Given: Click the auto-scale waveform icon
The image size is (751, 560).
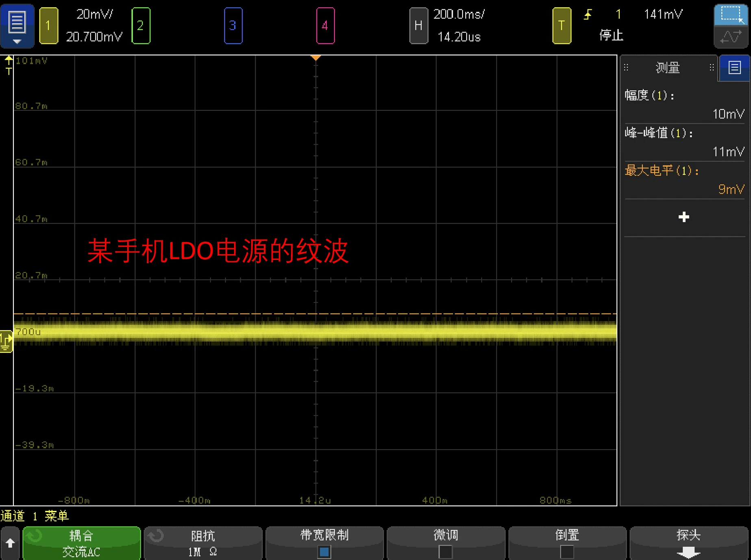Looking at the screenshot, I should [731, 38].
